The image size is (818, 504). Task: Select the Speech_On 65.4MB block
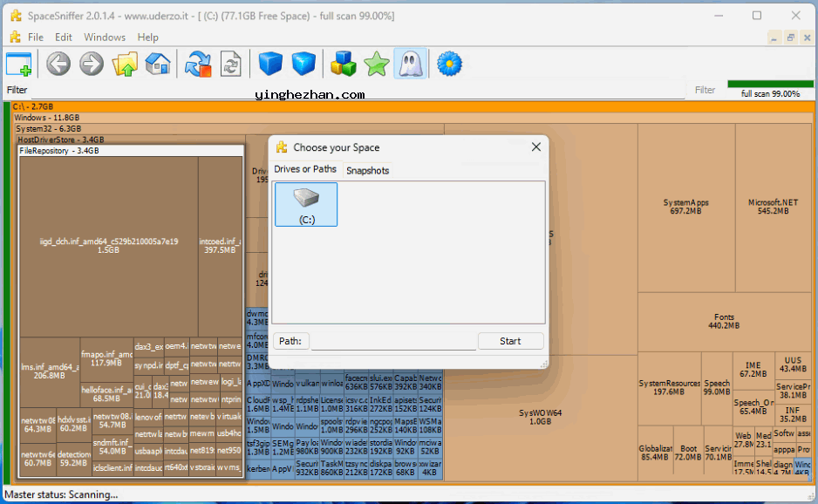click(x=753, y=407)
